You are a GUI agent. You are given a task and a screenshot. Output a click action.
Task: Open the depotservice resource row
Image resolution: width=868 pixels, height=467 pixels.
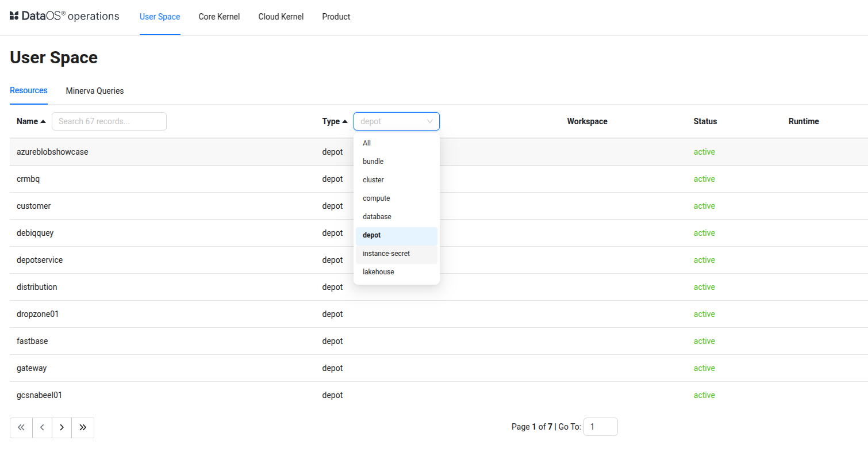click(40, 260)
